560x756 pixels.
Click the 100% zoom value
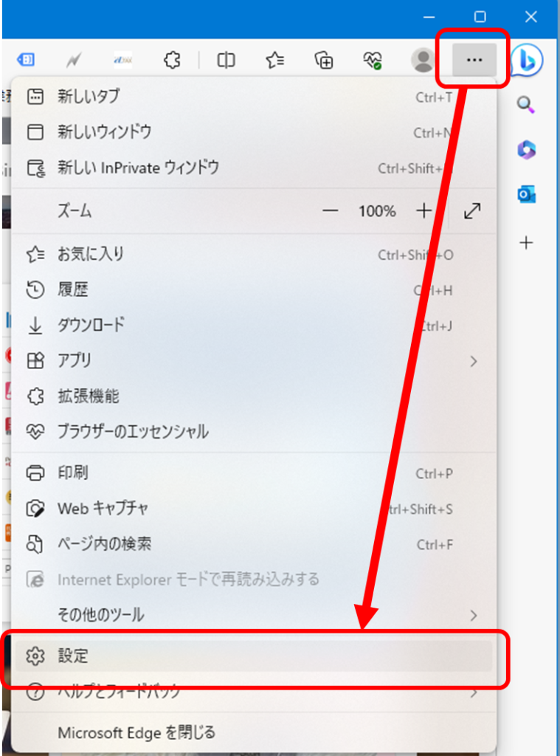pos(377,211)
